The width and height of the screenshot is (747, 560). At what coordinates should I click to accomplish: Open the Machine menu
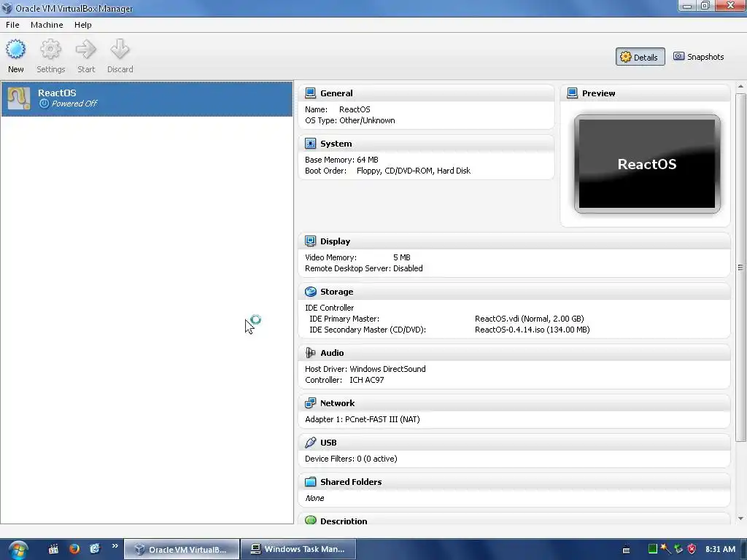47,25
